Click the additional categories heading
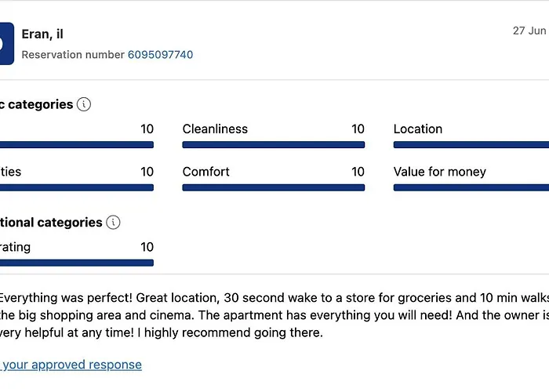The width and height of the screenshot is (549, 392). 51,223
